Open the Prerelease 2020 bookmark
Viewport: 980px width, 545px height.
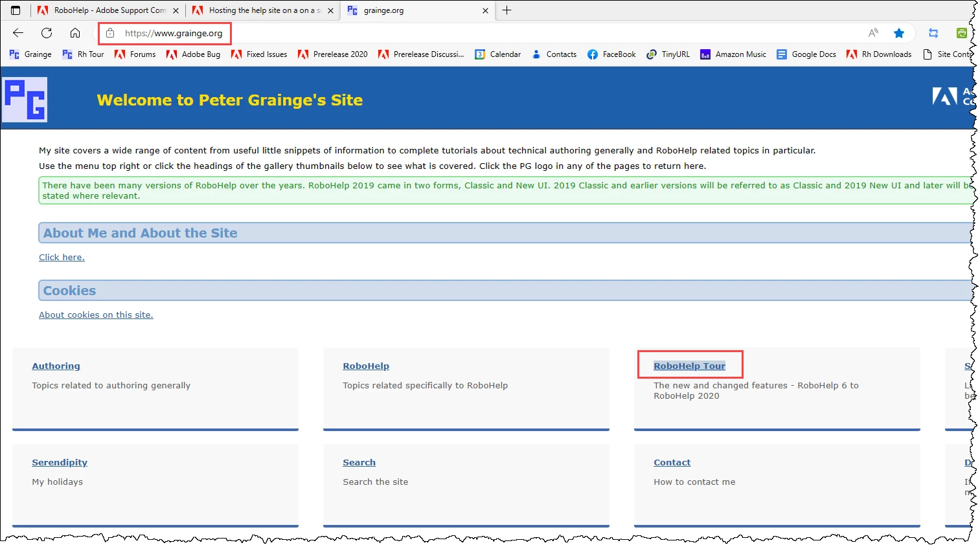pos(332,54)
